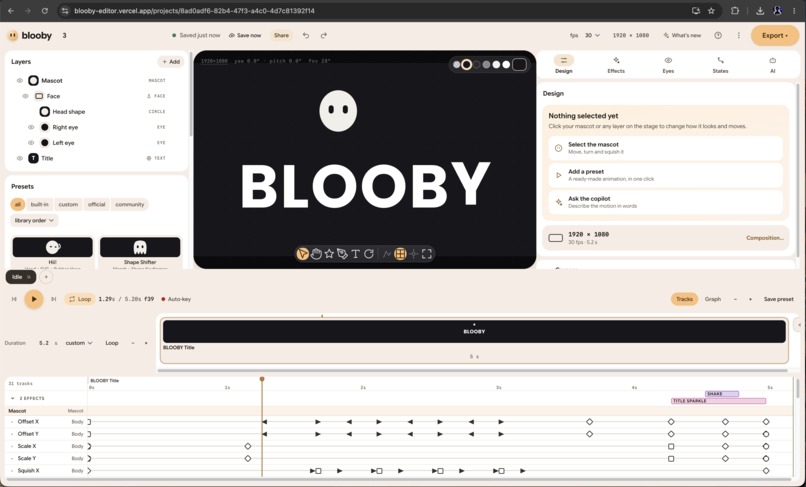
Task: Skip to start of timeline
Action: pos(14,299)
